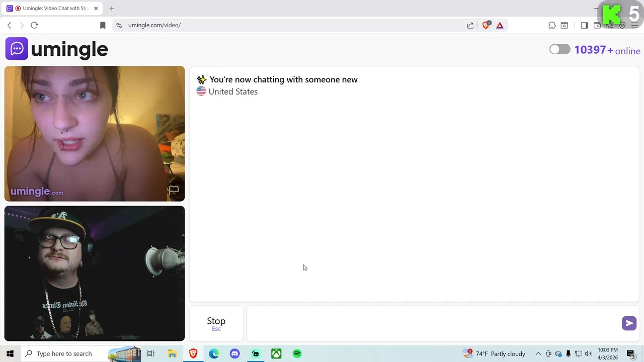Open a new browser tab
Viewport: 644px width, 362px height.
coord(112,8)
